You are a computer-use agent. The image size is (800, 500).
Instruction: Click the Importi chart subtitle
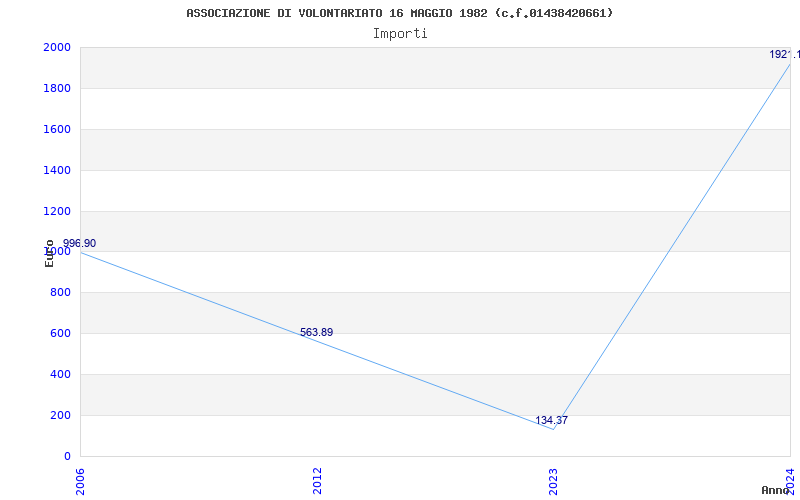[x=400, y=34]
